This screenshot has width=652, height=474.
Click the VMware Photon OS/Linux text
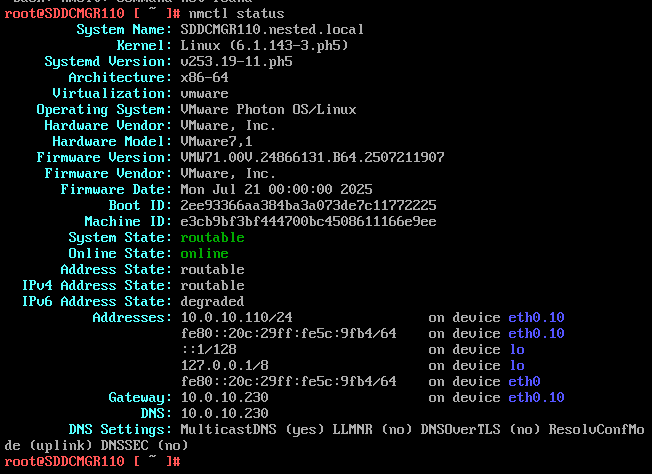pyautogui.click(x=268, y=109)
